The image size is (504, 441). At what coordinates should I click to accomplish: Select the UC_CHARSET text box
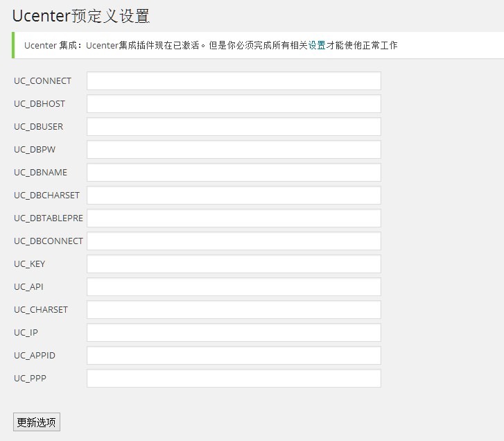[x=234, y=309]
